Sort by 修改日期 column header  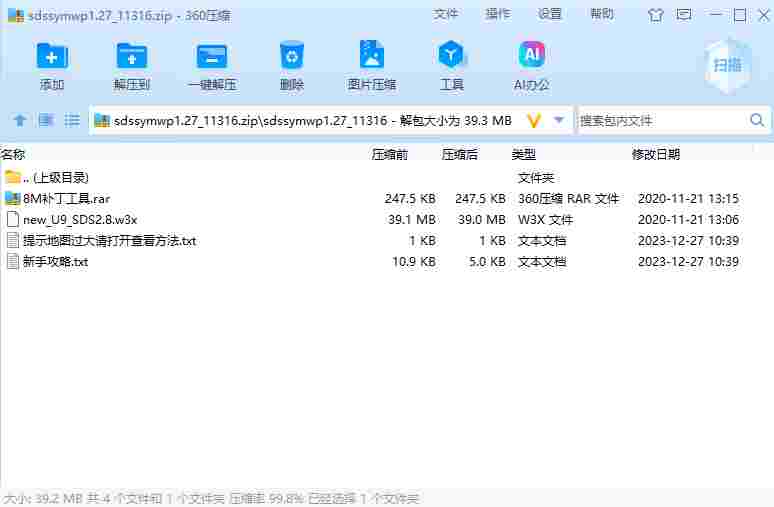point(656,155)
